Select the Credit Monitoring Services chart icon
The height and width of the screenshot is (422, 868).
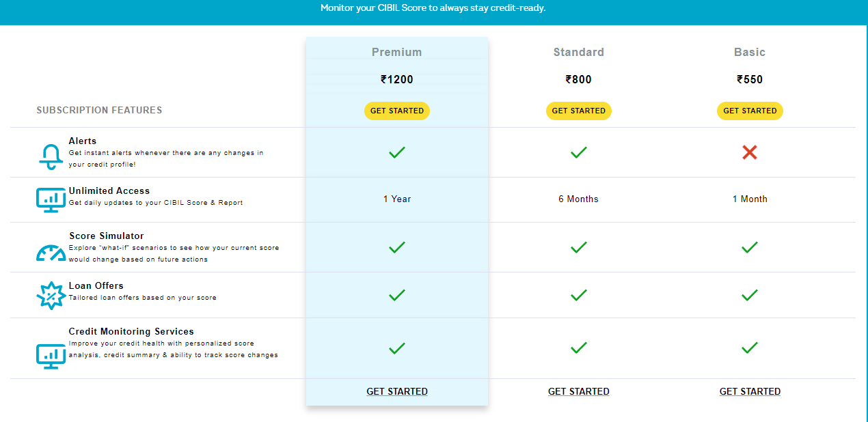point(50,356)
